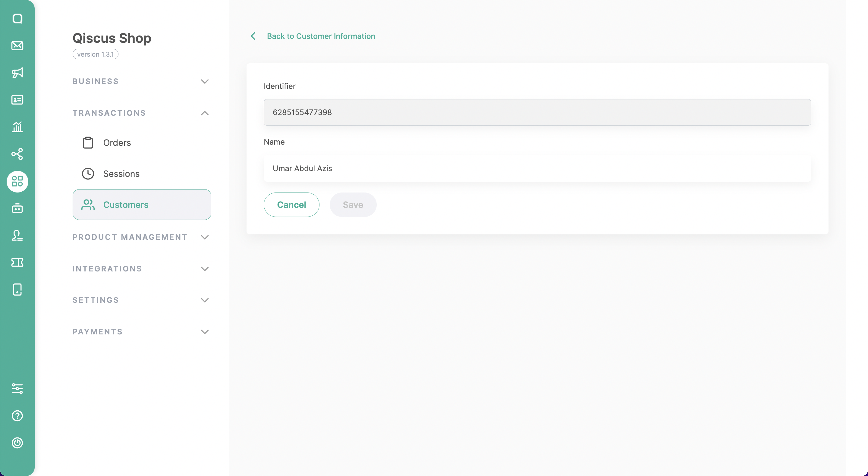Expand the Integrations section chevron
This screenshot has height=476, width=868.
point(205,269)
